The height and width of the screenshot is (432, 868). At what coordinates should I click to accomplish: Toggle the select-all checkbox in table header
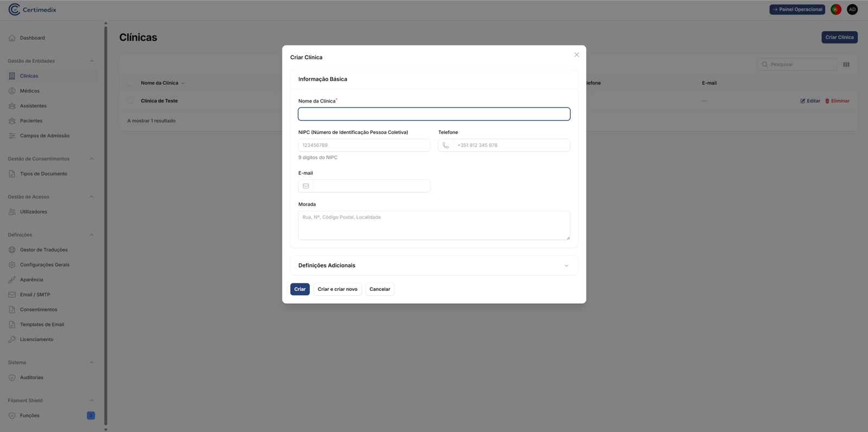[x=130, y=83]
